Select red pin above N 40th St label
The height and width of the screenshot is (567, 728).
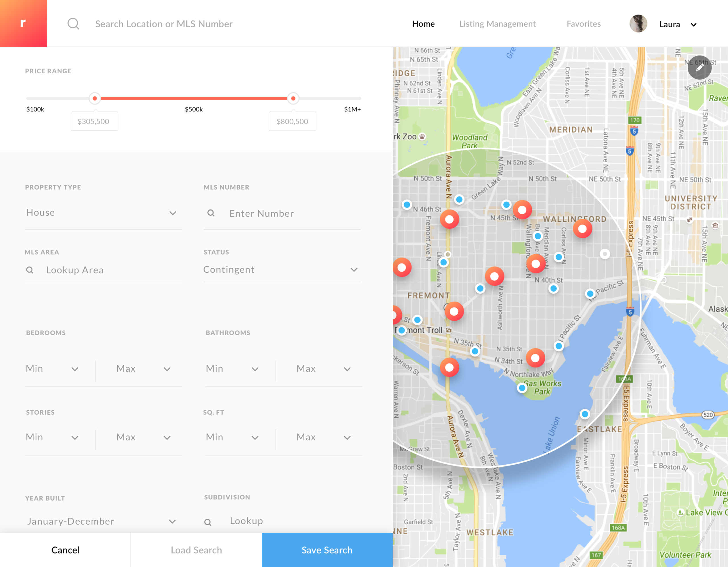[x=536, y=264]
